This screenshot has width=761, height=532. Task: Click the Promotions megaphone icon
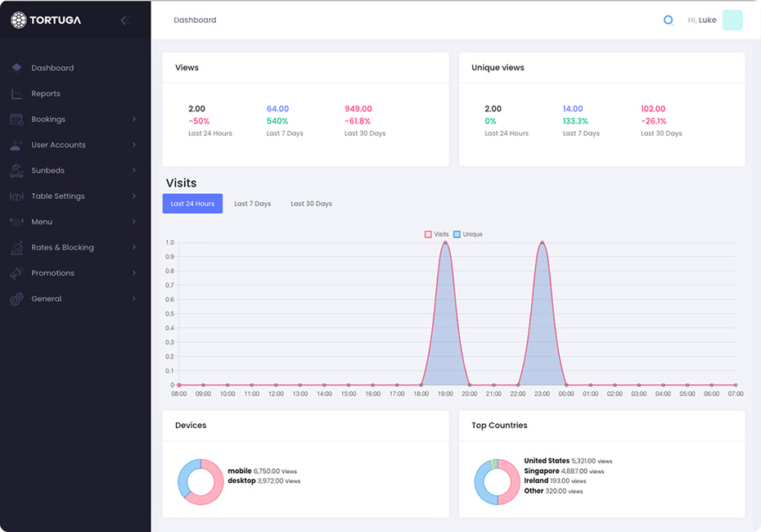point(16,273)
